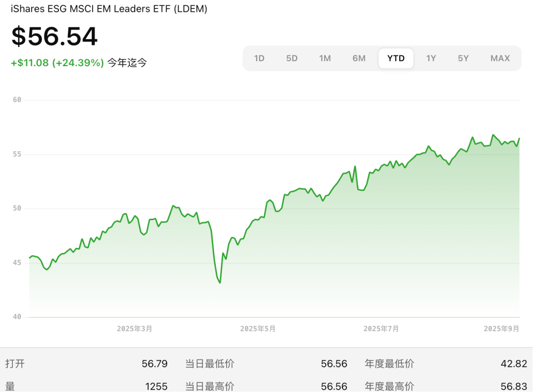
Task: Click the yearly high value 56.83
Action: point(514,387)
